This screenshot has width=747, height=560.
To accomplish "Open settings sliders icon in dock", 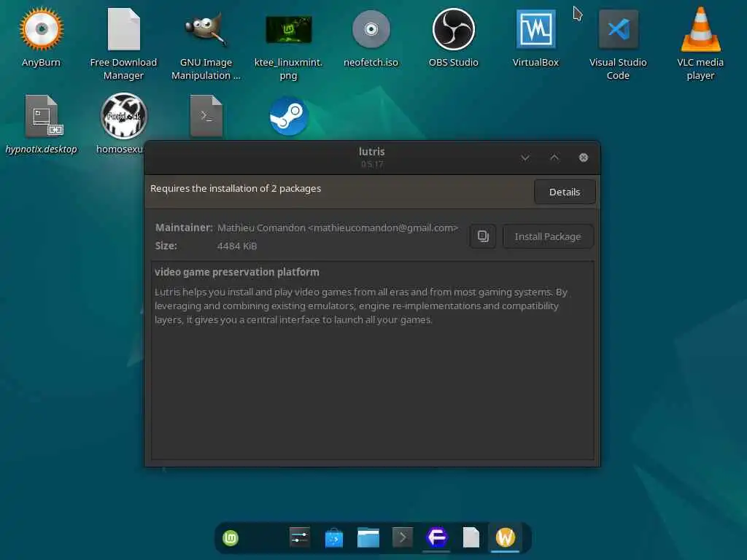I will [299, 537].
